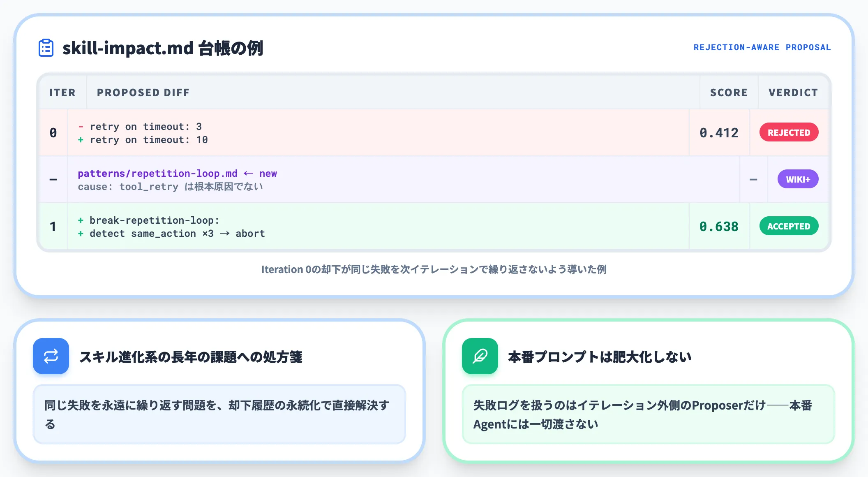Click 'detect same_action ×3 → abort' line
The width and height of the screenshot is (868, 477).
pos(171,233)
